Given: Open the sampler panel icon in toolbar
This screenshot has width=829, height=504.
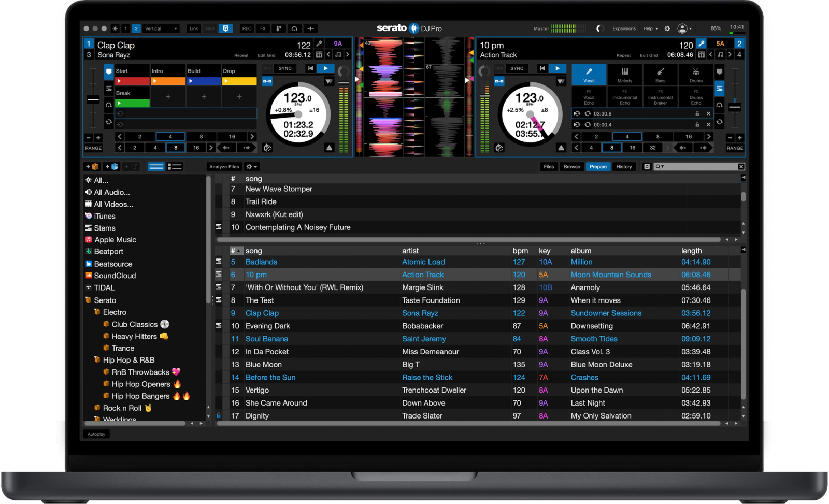Looking at the screenshot, I should point(279,28).
